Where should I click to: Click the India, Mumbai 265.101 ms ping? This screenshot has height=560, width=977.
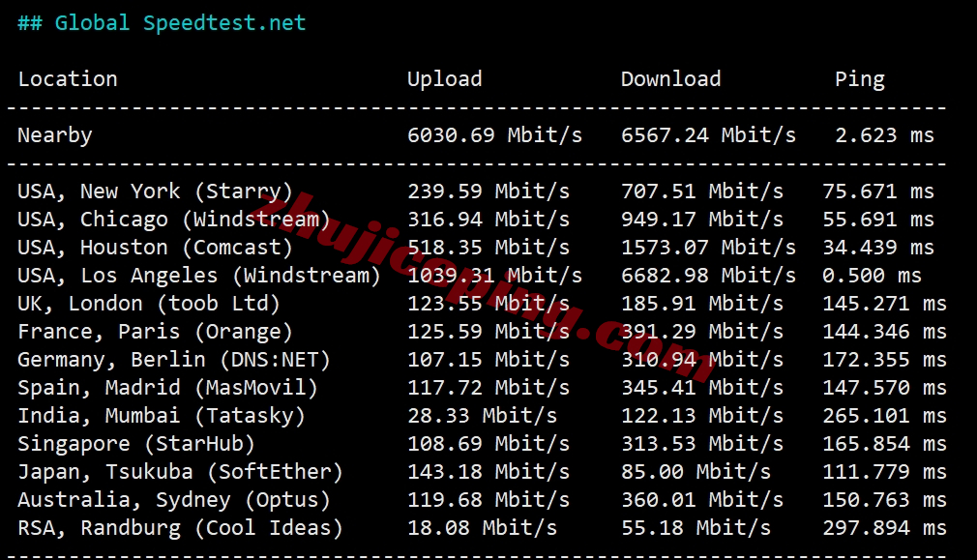884,416
